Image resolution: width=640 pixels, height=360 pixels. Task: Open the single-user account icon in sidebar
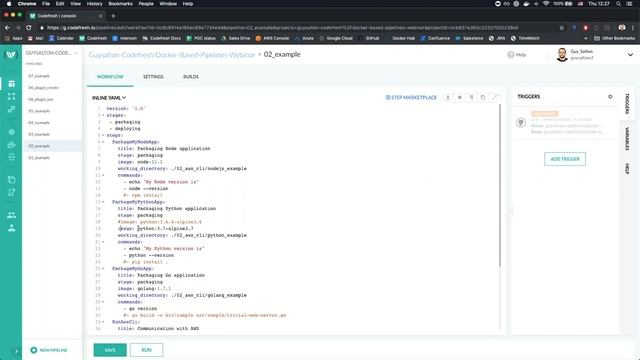point(11,228)
